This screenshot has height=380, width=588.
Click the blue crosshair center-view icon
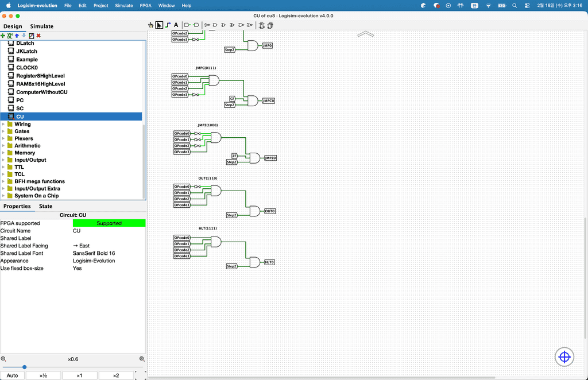[x=564, y=357]
